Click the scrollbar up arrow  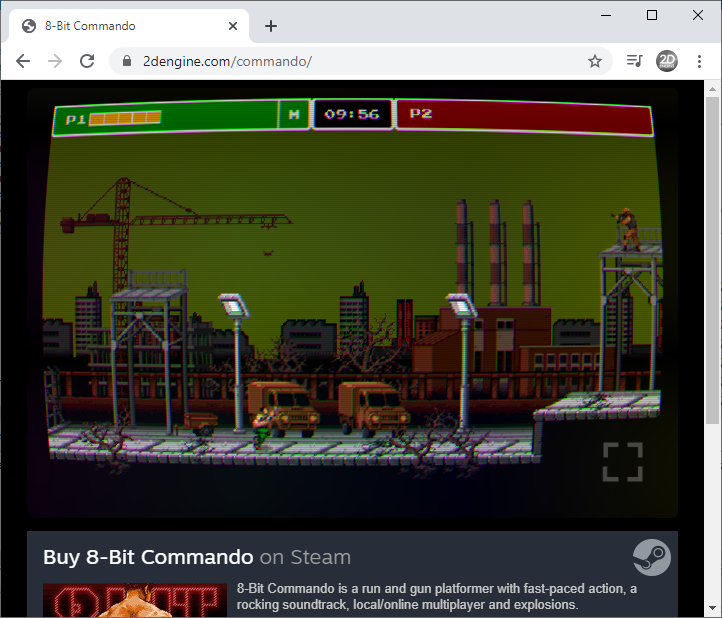click(712, 88)
